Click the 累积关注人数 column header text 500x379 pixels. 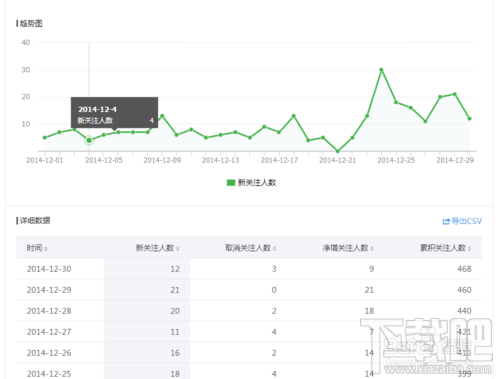(443, 248)
